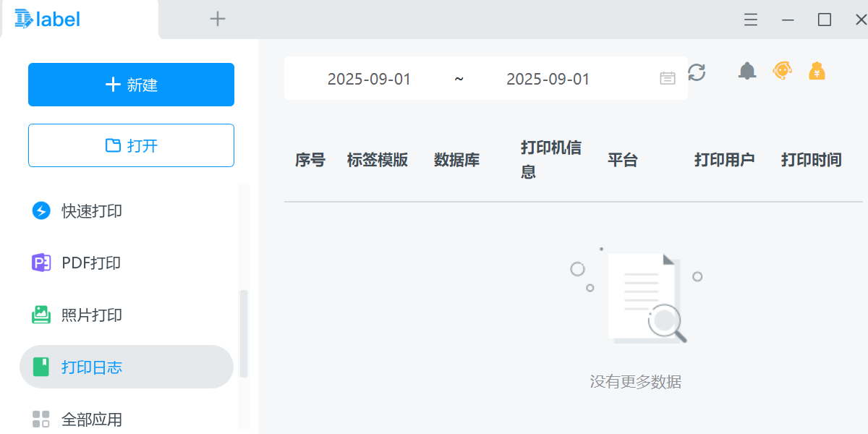Click the 快速打印 lightning icon

point(41,210)
